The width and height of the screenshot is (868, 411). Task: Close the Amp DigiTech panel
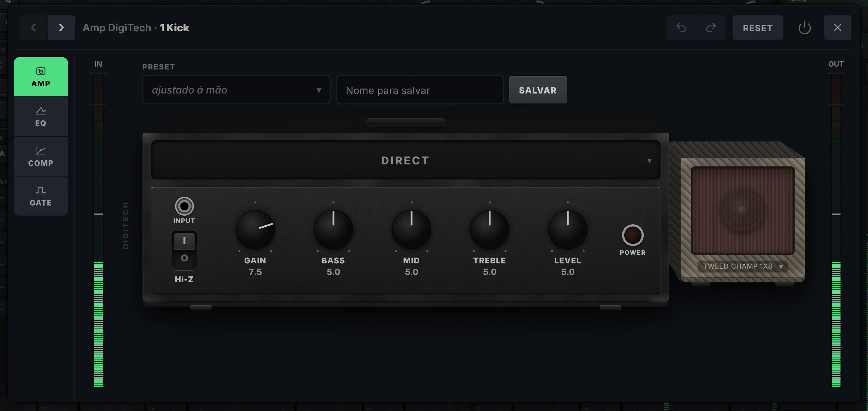point(837,28)
